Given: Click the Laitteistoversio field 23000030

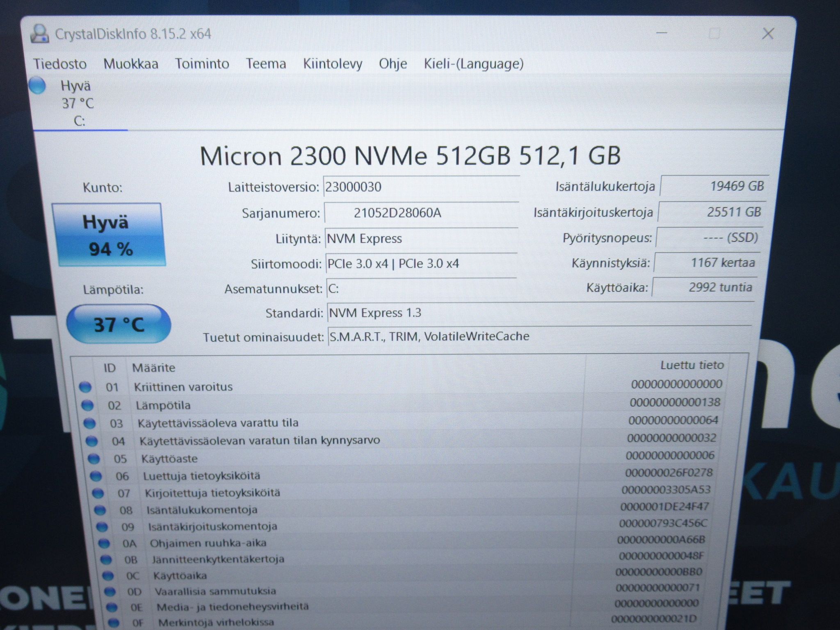Looking at the screenshot, I should click(421, 187).
